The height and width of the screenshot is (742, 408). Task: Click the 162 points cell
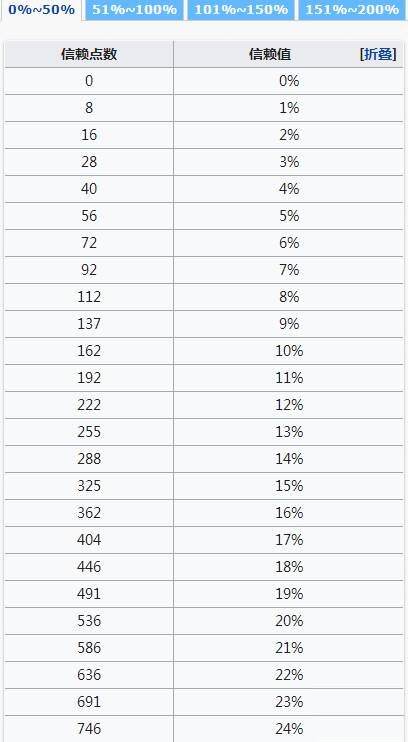point(89,351)
